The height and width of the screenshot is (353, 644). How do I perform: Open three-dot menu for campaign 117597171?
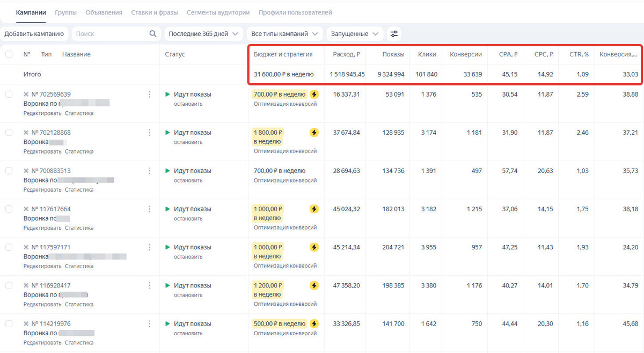(150, 247)
